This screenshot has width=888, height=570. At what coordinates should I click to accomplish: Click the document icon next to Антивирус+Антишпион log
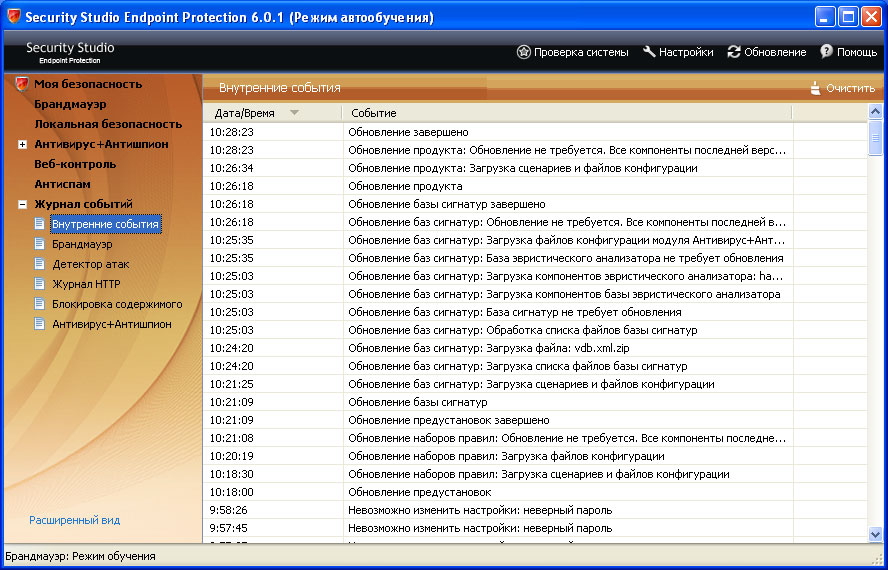point(39,324)
